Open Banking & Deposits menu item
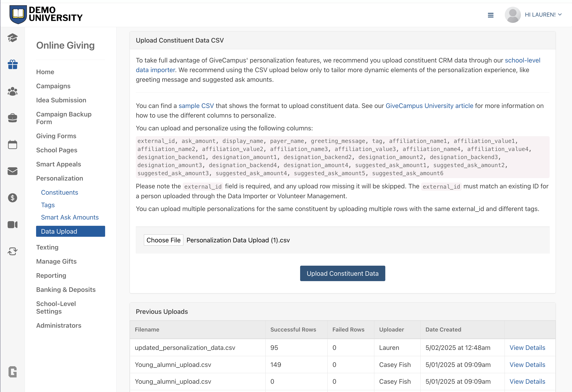This screenshot has height=392, width=572. (66, 289)
